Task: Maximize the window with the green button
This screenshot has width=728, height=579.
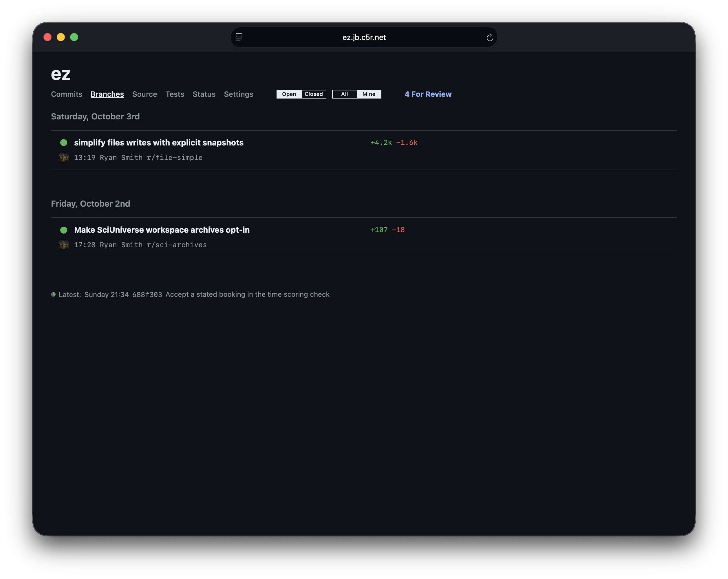Action: coord(74,37)
